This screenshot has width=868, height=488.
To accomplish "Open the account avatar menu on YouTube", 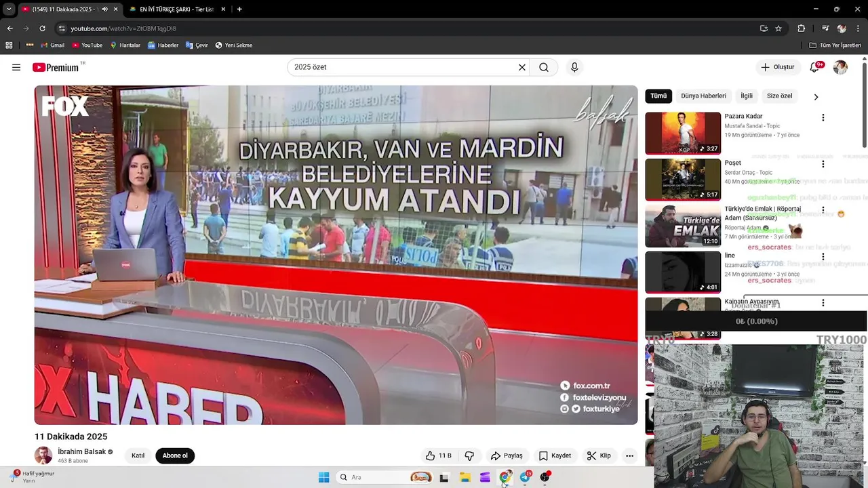I will (840, 67).
